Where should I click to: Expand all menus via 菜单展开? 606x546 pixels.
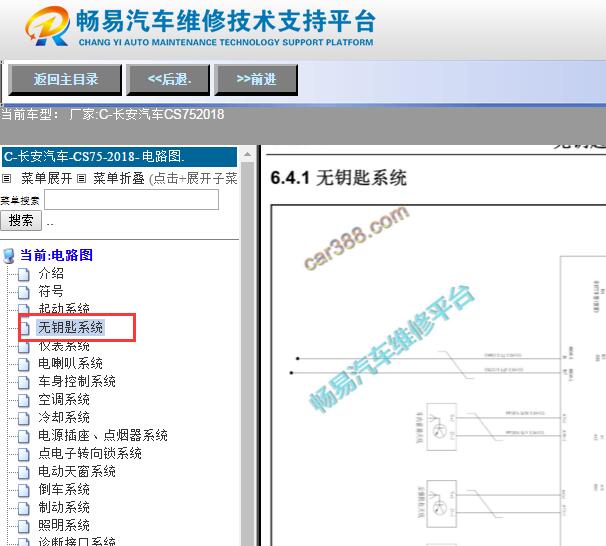(46, 178)
